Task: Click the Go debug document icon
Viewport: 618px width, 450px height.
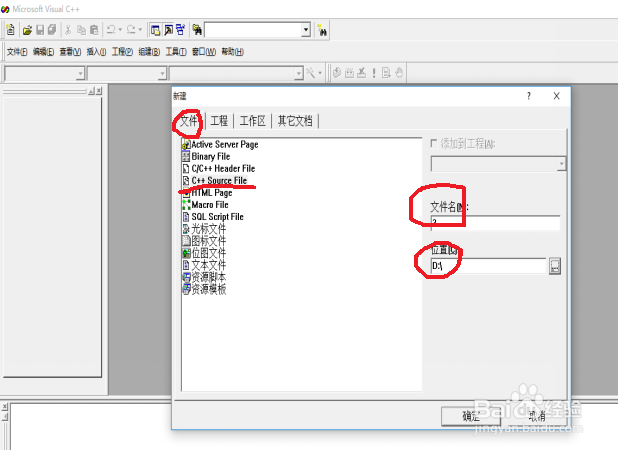Action: point(386,73)
